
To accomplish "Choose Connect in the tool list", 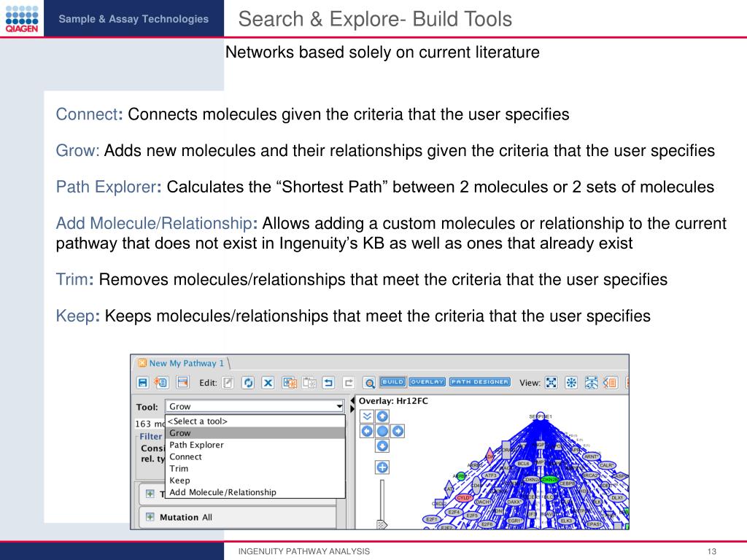I will coord(255,456).
